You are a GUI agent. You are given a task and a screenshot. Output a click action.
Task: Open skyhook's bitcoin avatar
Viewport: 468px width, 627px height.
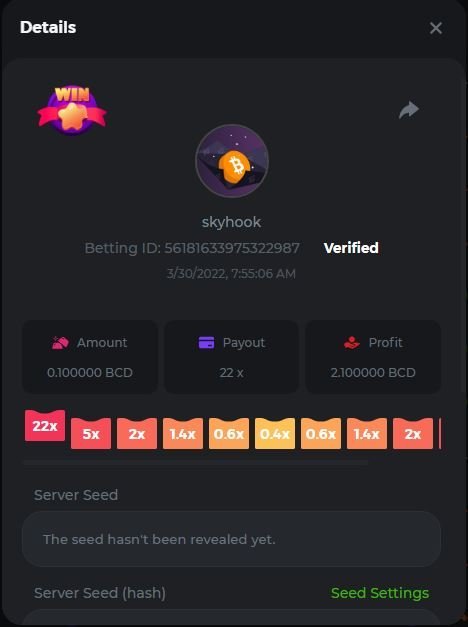[232, 161]
